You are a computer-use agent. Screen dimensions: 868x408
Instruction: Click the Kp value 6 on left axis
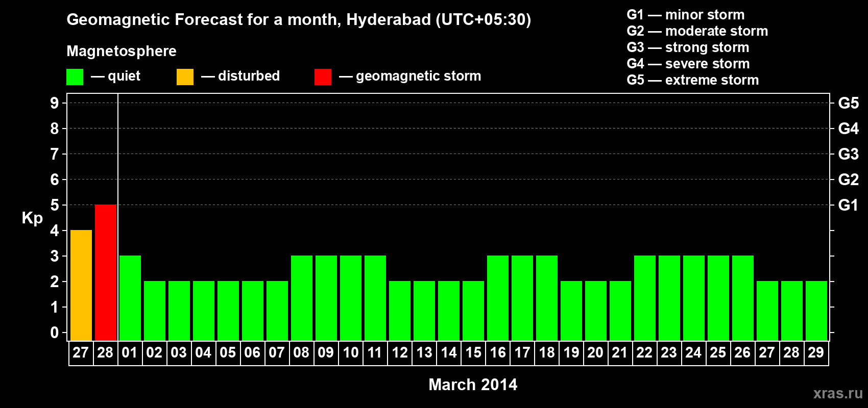pos(55,180)
